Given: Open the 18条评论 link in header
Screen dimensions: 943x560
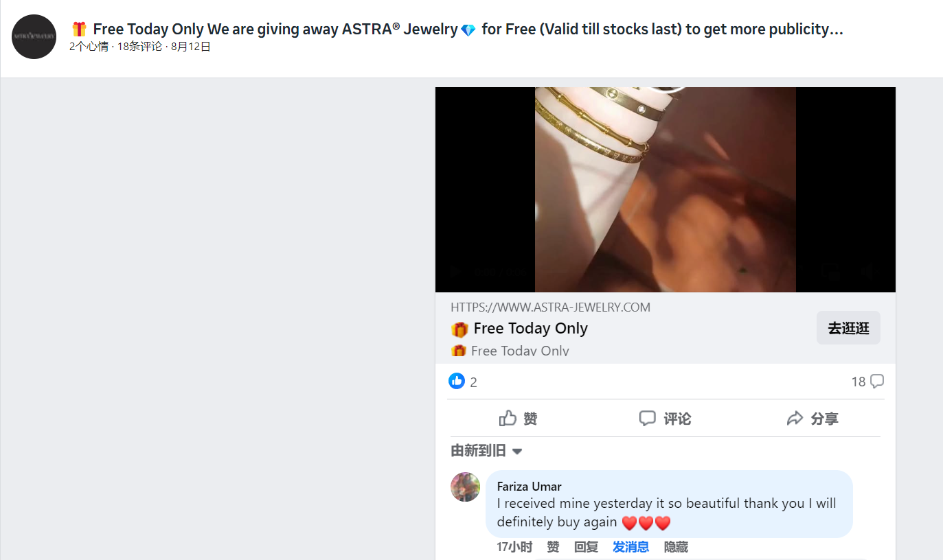Looking at the screenshot, I should (140, 47).
